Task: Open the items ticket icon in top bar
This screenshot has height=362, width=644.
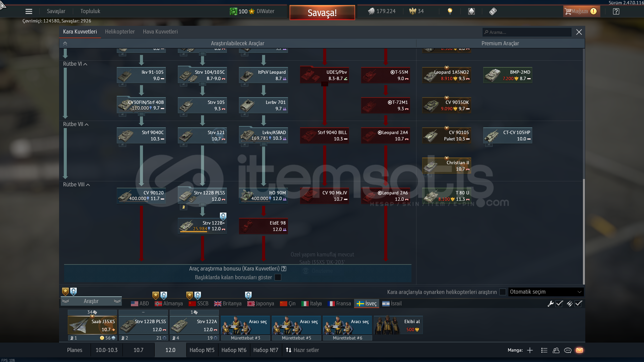Action: coord(493,11)
